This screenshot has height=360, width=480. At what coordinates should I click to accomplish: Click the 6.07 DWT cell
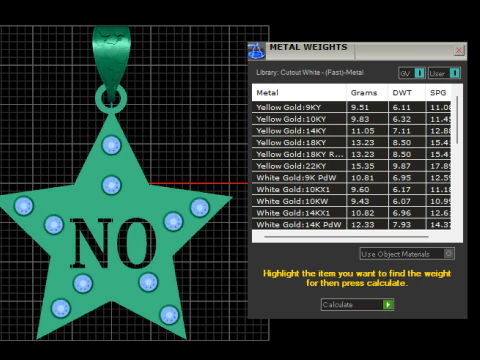tap(406, 201)
